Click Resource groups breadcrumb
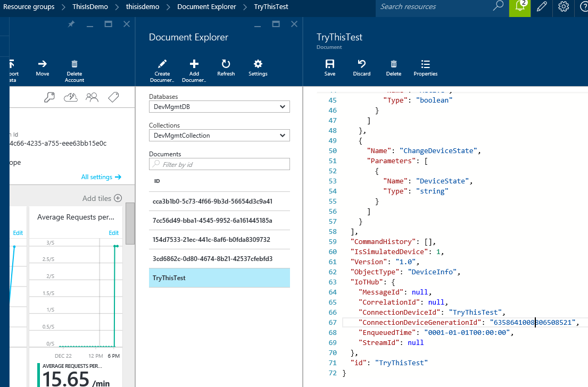Viewport: 588px width, 387px height. point(29,7)
